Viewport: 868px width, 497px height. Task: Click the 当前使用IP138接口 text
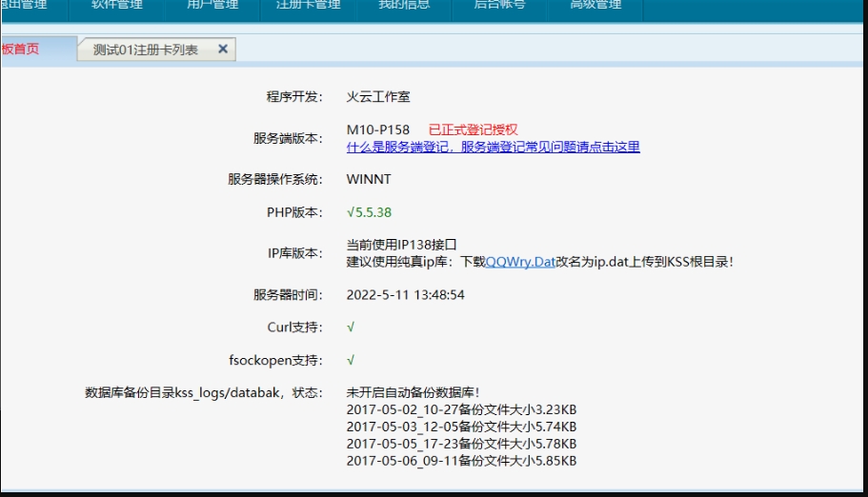point(402,245)
